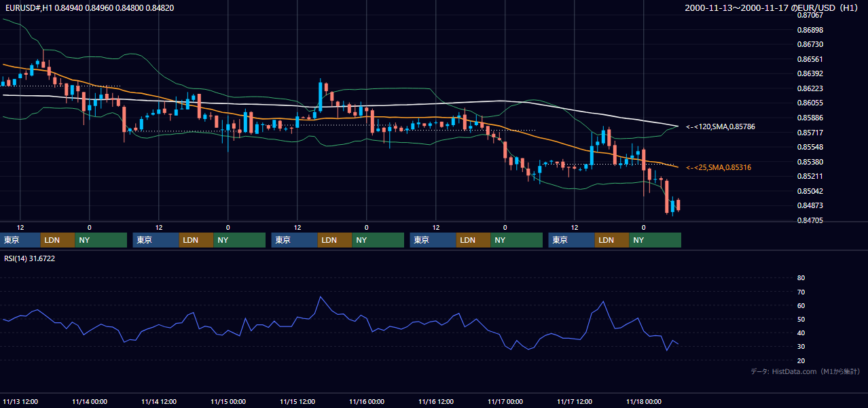Screen dimensions: 868x408
Task: Click price axis value 0.85042
Action: point(810,191)
